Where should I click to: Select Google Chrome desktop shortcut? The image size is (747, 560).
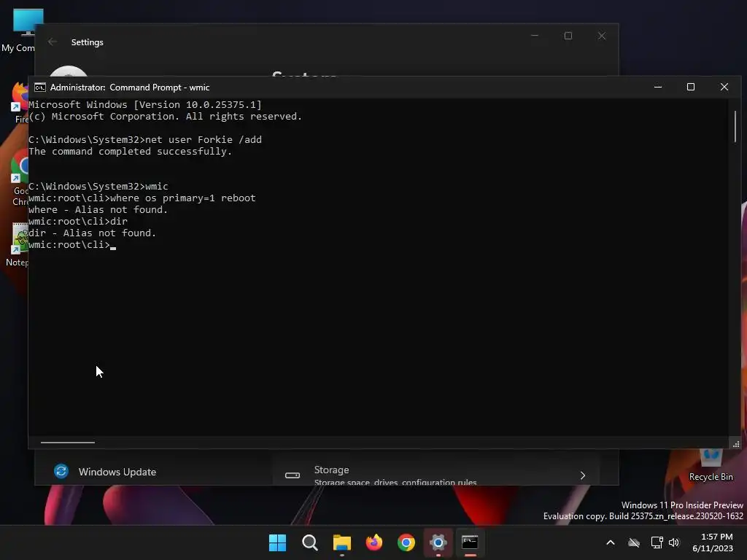(x=19, y=177)
